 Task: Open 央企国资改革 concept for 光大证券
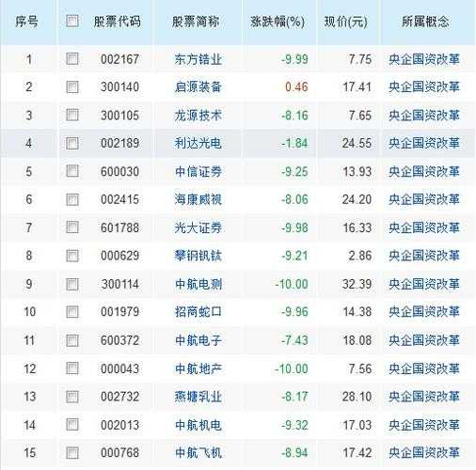coord(424,227)
